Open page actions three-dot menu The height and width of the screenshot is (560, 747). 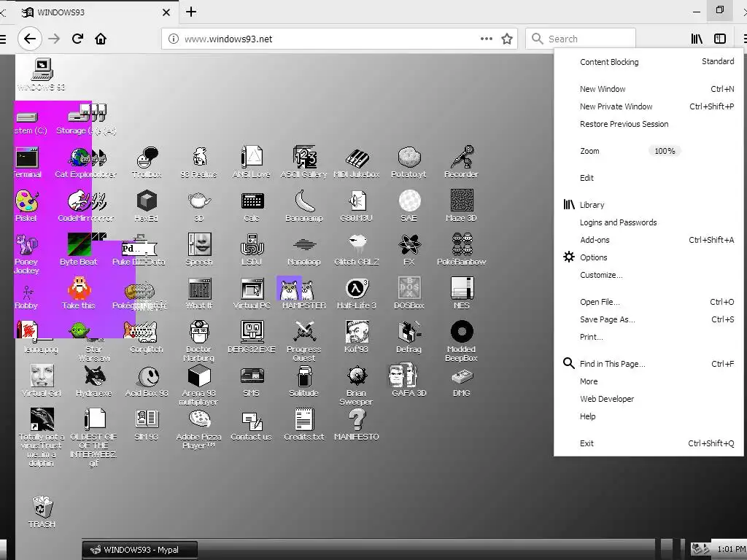486,39
